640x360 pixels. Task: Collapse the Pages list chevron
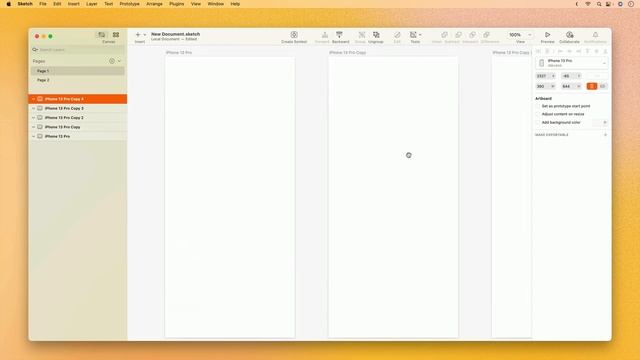tap(119, 61)
